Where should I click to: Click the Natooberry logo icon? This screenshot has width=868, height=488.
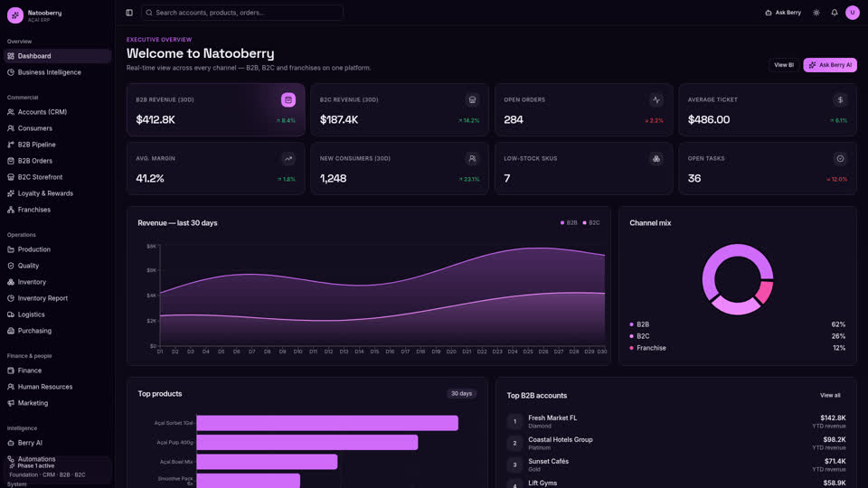coord(15,15)
